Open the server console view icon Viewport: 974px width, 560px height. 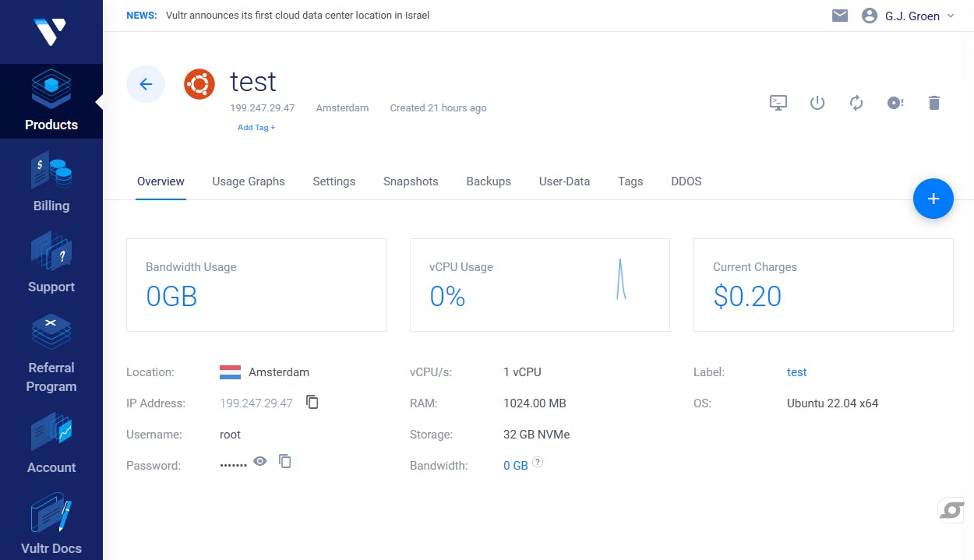pyautogui.click(x=778, y=103)
